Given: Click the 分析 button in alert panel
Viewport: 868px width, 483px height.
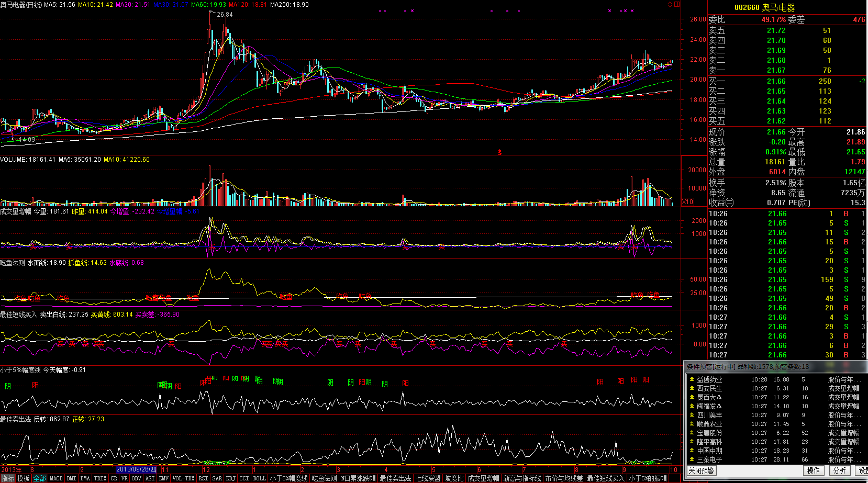Looking at the screenshot, I should click(839, 470).
